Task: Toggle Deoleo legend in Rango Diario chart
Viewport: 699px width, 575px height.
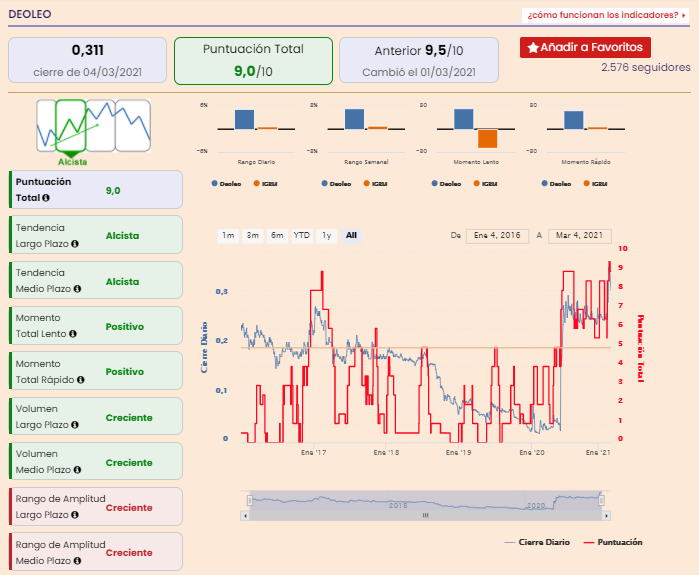Action: [x=226, y=184]
